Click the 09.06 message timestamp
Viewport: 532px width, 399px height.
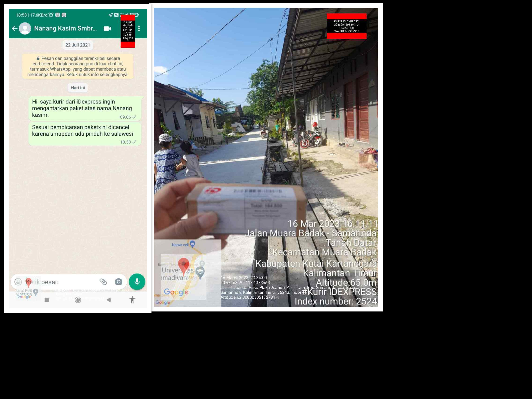125,117
